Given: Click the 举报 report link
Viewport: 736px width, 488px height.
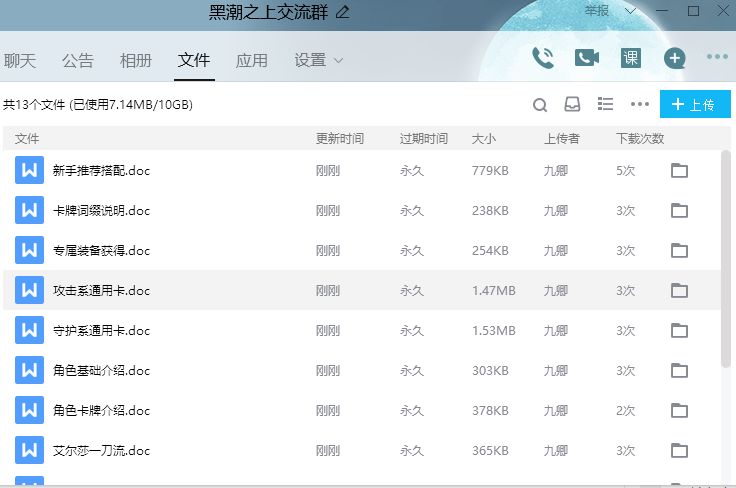Looking at the screenshot, I should pos(597,11).
